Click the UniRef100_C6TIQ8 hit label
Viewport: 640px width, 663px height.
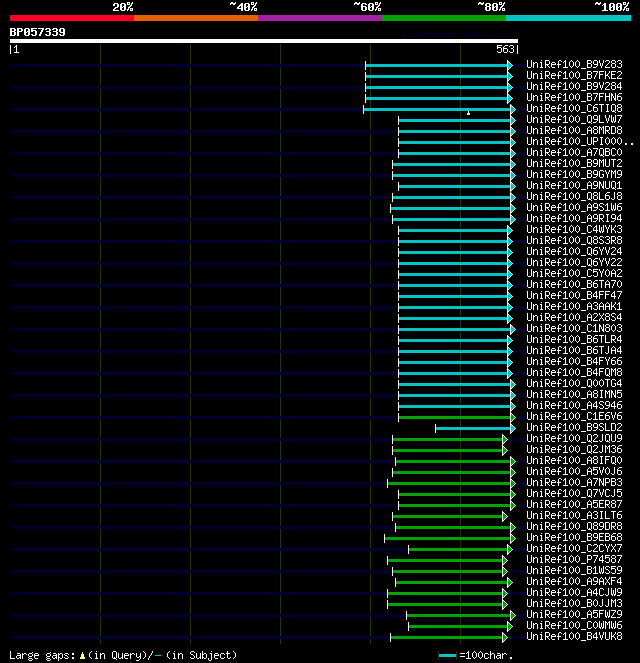574,108
